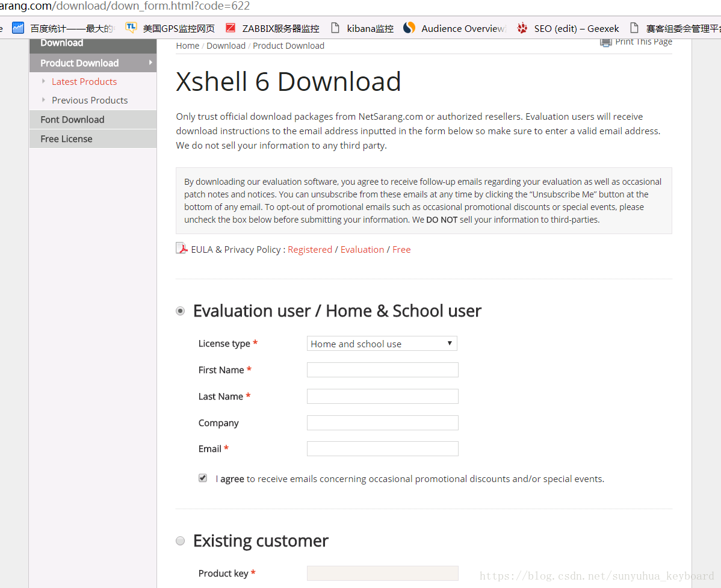Open the Evaluation EULA link

point(362,250)
